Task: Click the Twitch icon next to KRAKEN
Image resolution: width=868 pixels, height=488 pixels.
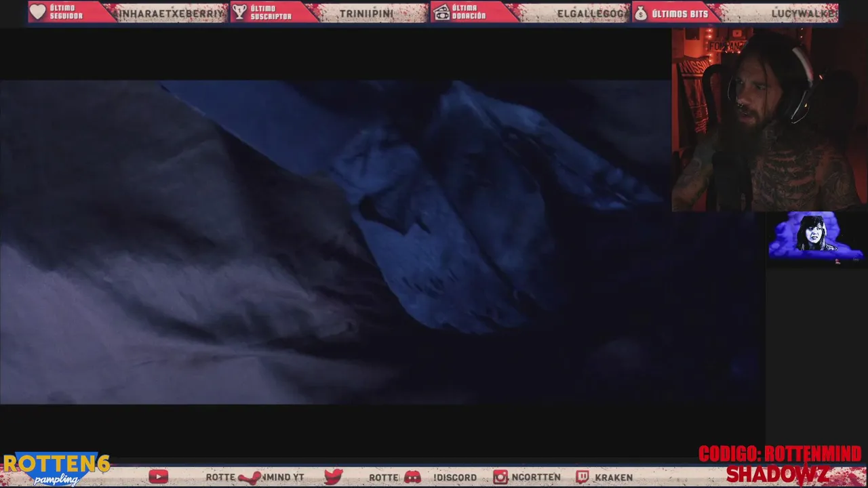Action: pos(583,477)
